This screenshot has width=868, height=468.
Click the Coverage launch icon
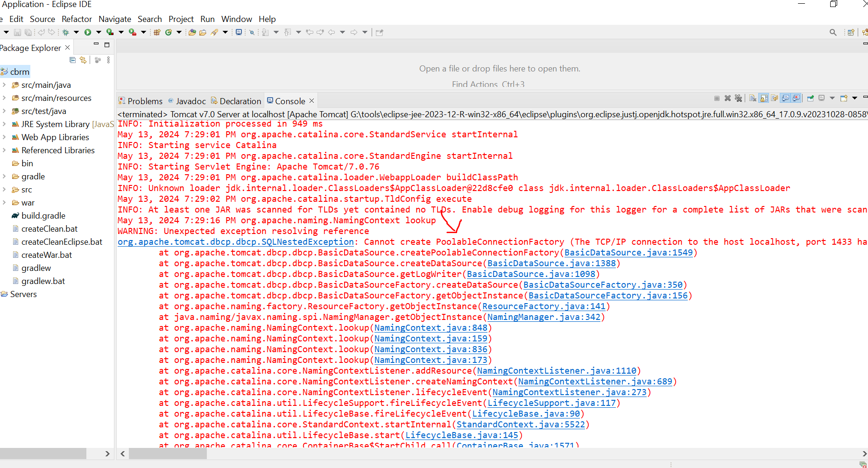[x=110, y=32]
